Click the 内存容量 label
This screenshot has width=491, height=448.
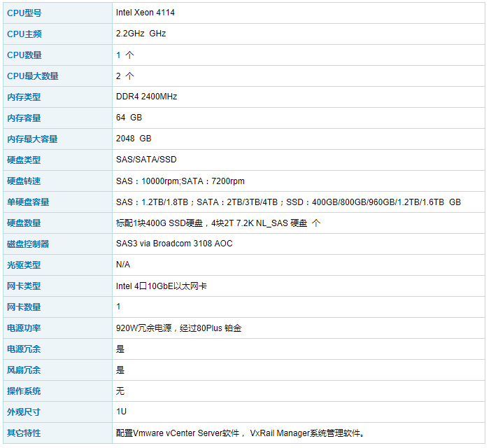click(x=24, y=118)
